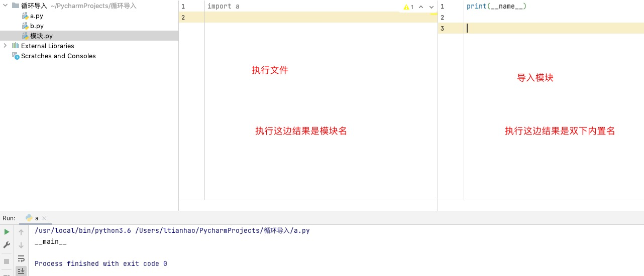Open b.py in the project tree

click(x=37, y=26)
